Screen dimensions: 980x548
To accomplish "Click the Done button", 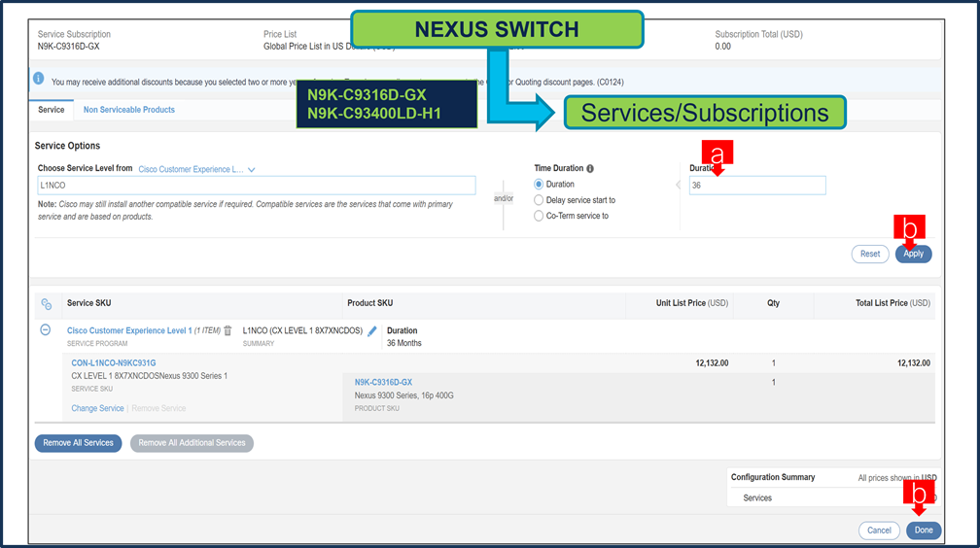I will 924,531.
